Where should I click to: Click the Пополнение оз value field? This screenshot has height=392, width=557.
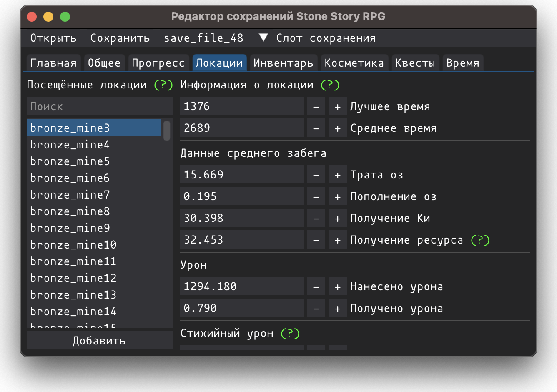pos(242,196)
